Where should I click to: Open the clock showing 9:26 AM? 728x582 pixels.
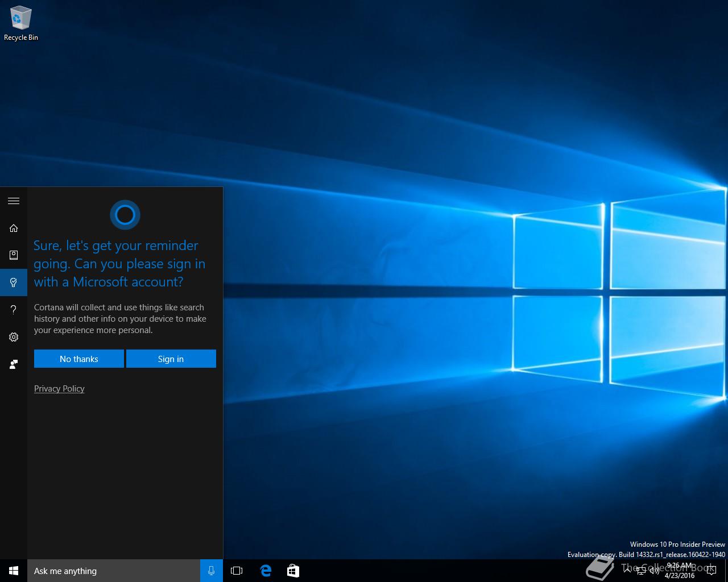tap(680, 571)
